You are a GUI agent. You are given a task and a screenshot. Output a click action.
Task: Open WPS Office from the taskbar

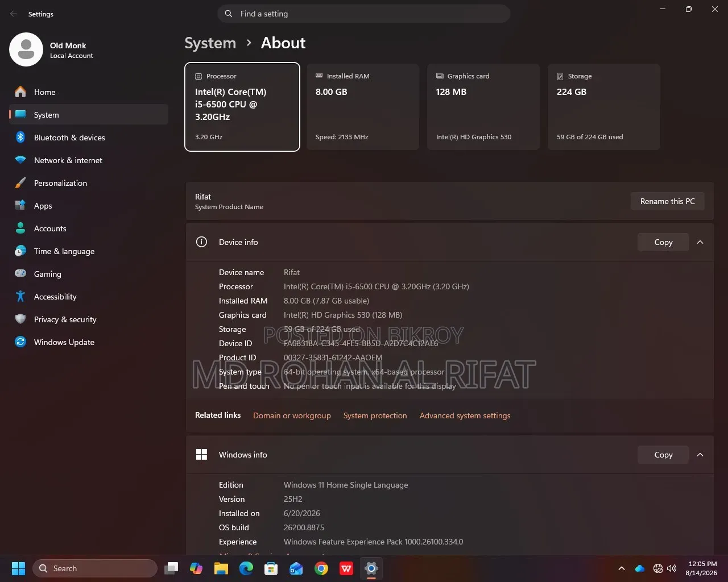click(346, 568)
